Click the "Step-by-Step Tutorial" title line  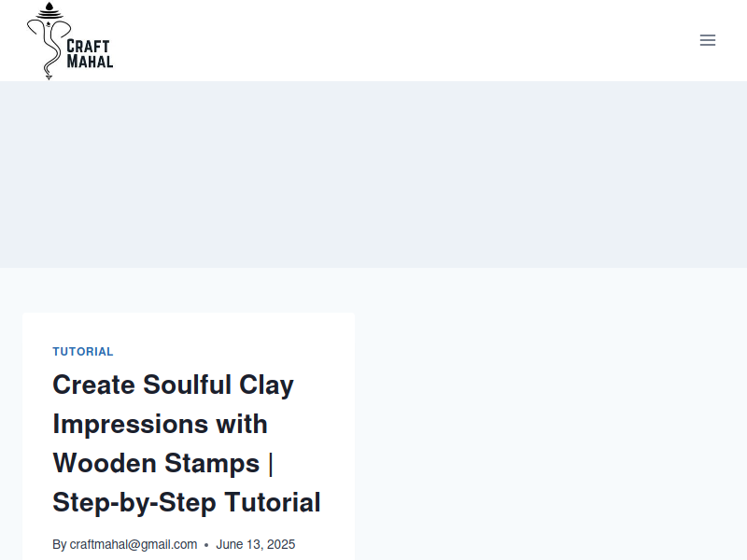pos(187,502)
